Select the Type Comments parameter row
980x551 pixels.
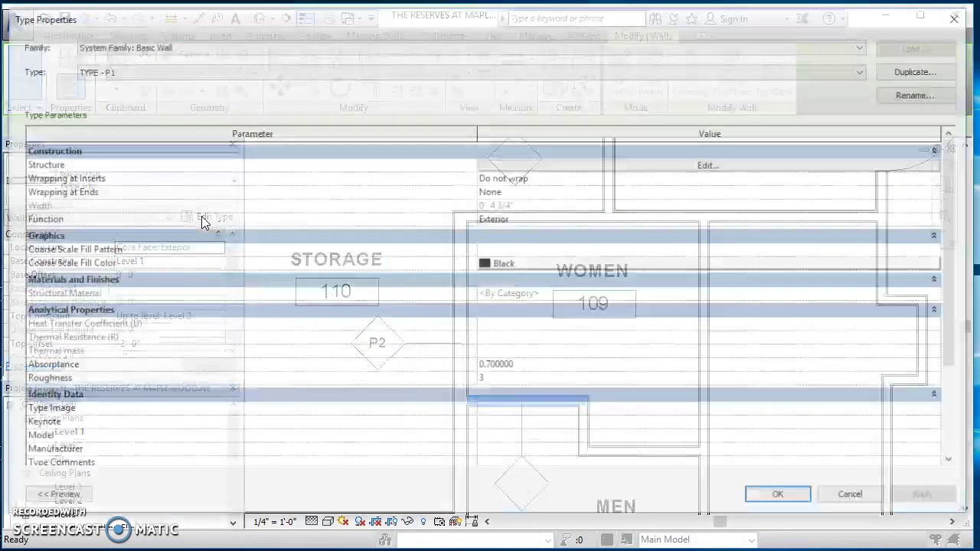483,461
